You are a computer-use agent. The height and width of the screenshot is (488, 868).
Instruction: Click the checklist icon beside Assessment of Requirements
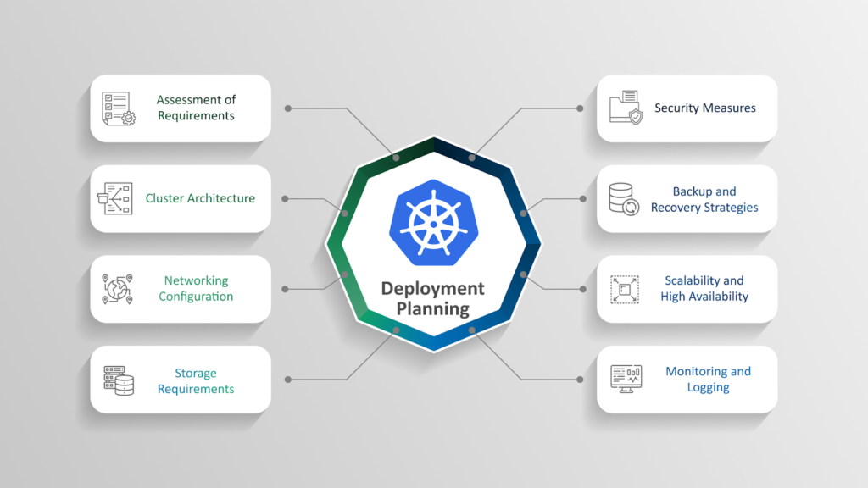coord(119,108)
